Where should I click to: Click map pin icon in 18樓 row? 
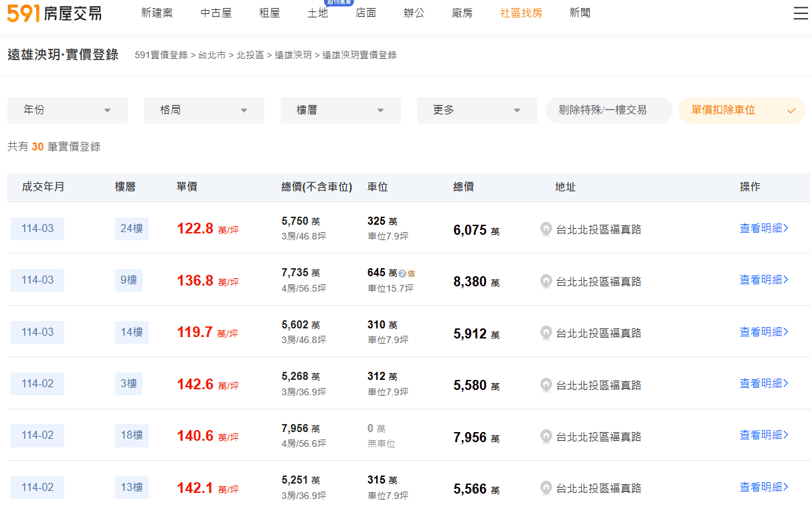pos(546,437)
